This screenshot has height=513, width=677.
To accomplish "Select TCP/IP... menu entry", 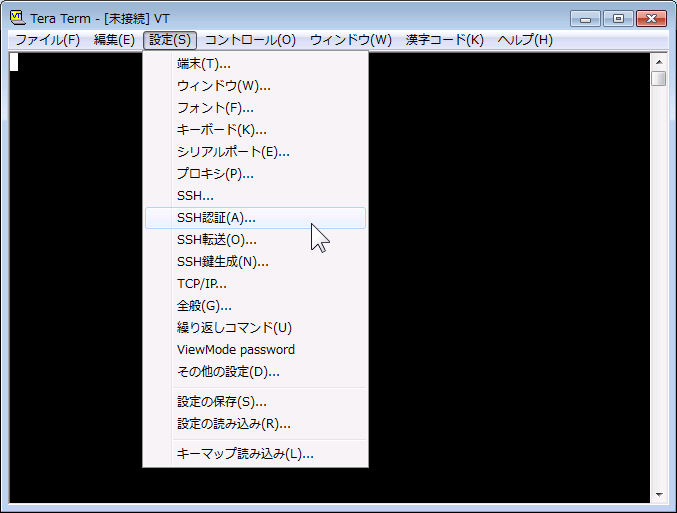I will tap(255, 284).
